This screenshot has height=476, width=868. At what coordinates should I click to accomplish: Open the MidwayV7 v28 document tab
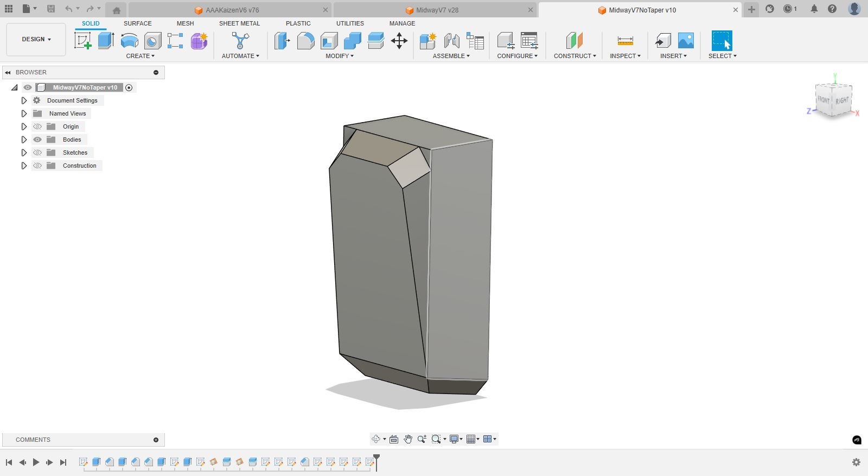tap(437, 10)
